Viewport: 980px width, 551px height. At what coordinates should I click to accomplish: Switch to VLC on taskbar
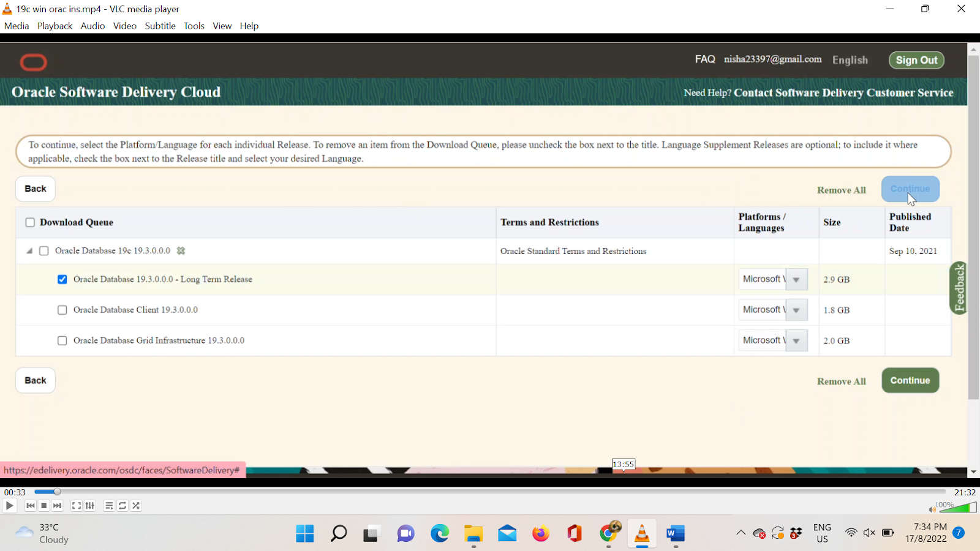click(642, 534)
